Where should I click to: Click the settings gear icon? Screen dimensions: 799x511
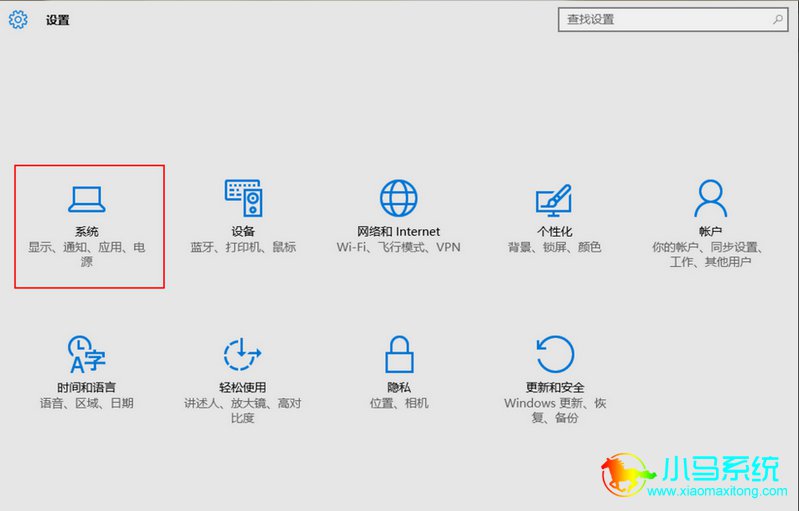(x=18, y=19)
